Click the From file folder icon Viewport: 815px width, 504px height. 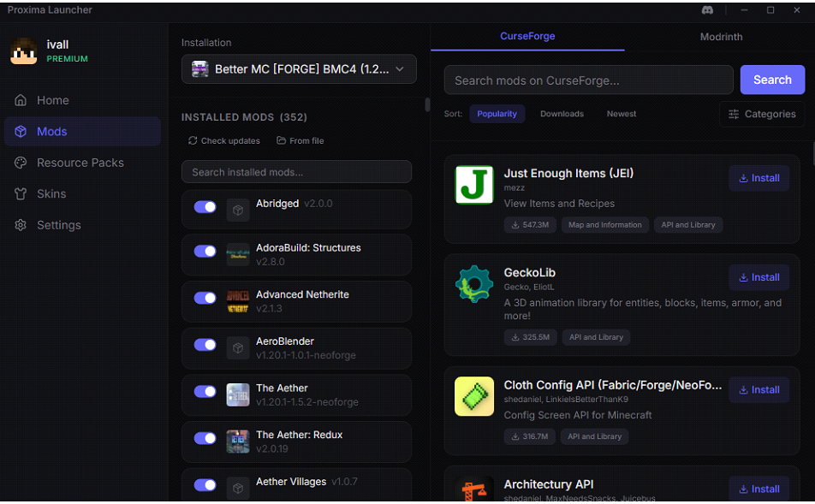click(281, 140)
